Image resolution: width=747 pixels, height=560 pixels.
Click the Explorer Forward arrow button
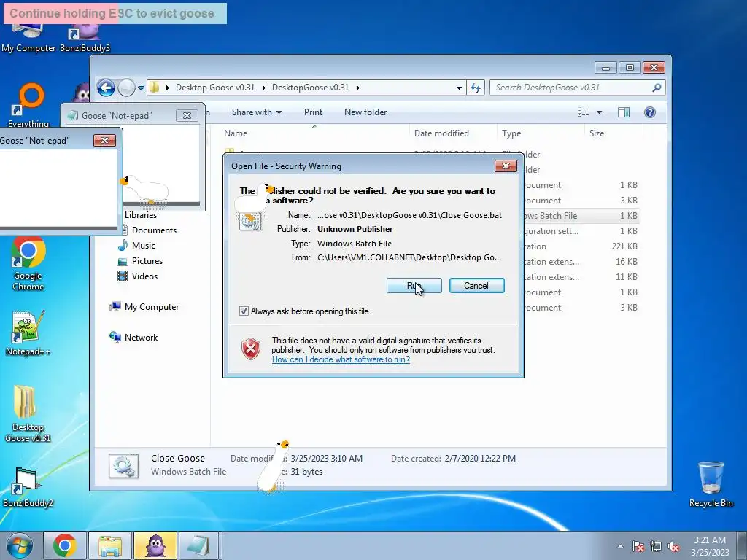click(125, 87)
